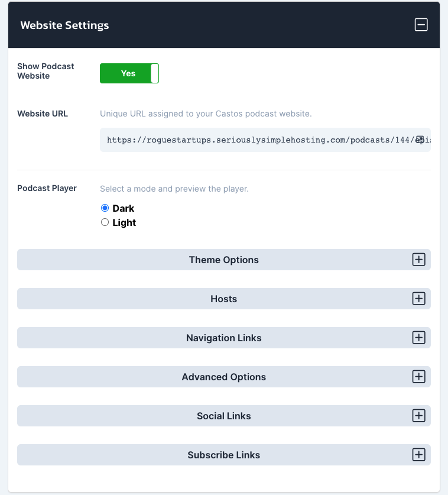This screenshot has width=448, height=495.
Task: Expand the Theme Options section title
Action: pyautogui.click(x=223, y=260)
